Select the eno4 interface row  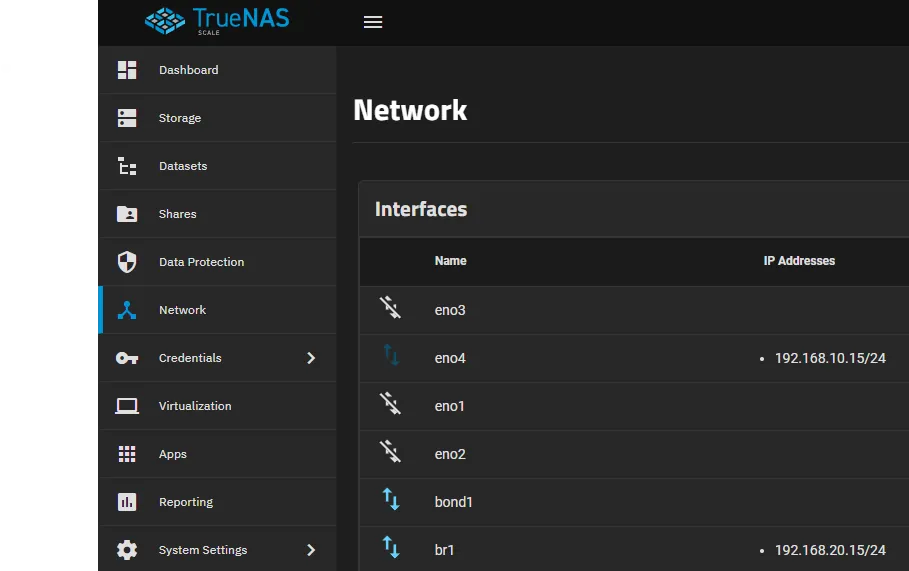(x=450, y=358)
